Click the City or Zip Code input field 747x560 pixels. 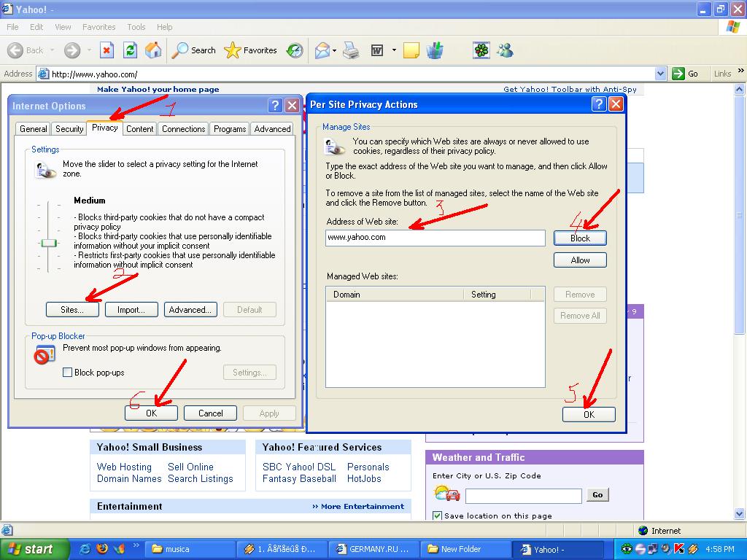(524, 496)
